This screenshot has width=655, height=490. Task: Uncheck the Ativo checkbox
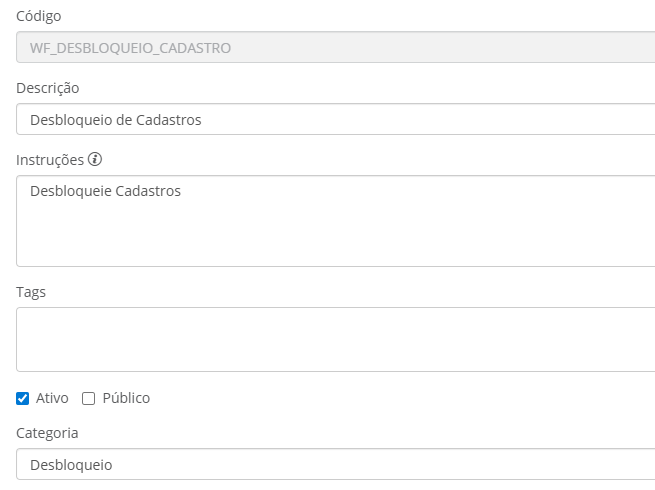click(23, 398)
